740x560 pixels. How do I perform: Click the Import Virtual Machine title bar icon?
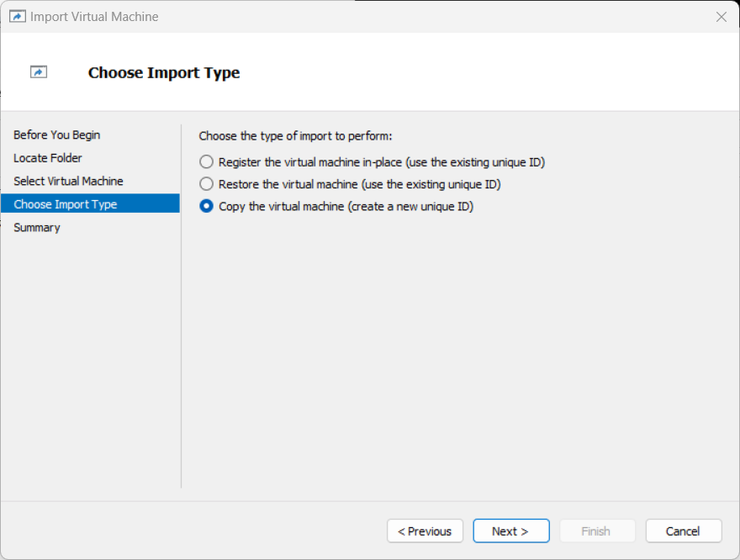tap(18, 17)
